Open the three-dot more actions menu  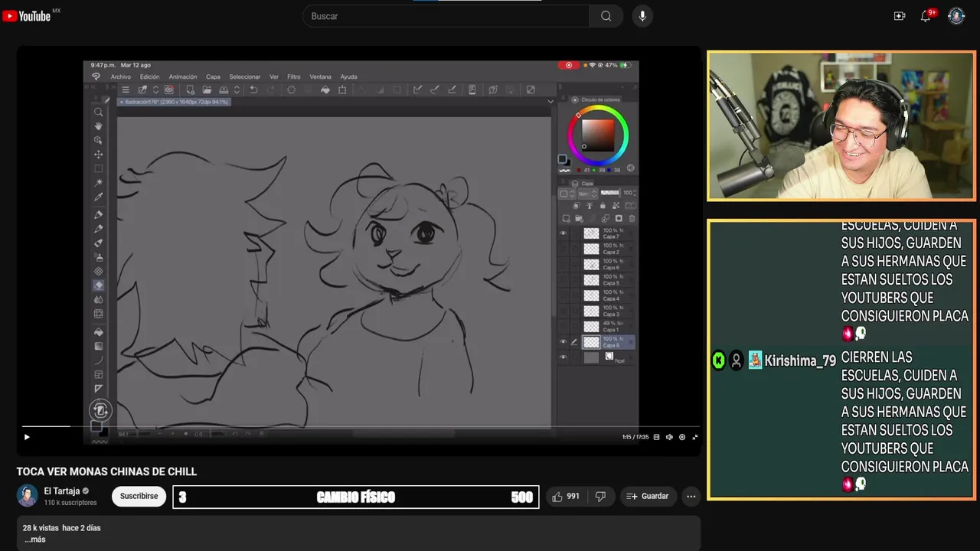point(691,497)
